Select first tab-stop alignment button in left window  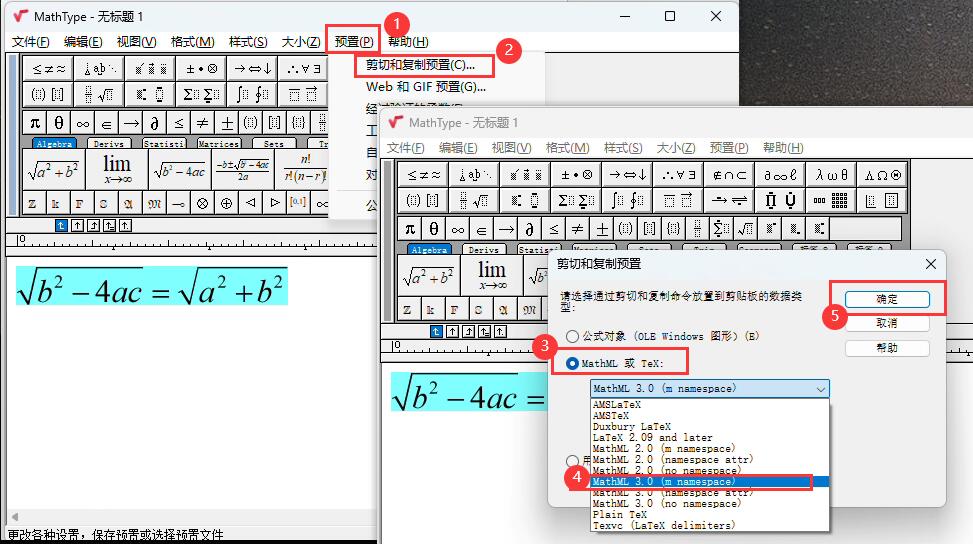point(61,226)
